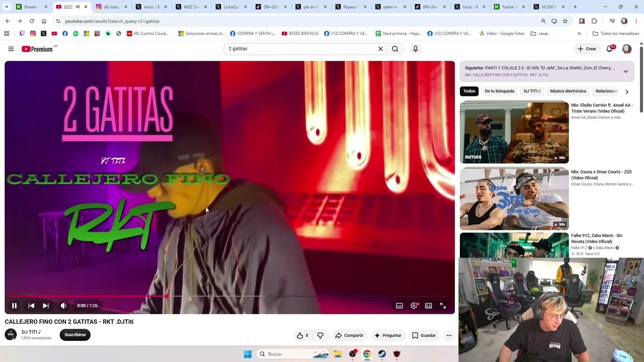Save video with the Guardar button

(424, 335)
